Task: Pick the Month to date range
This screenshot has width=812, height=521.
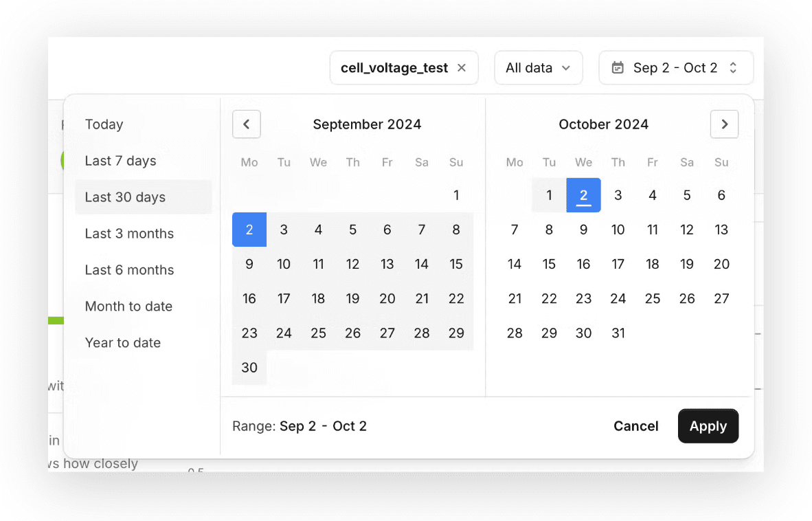Action: pos(128,307)
